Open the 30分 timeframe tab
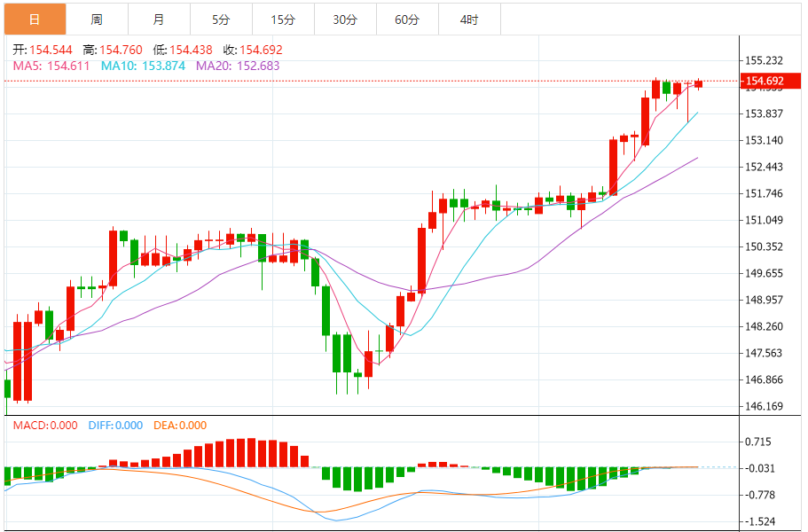This screenshot has width=808, height=532. [345, 19]
